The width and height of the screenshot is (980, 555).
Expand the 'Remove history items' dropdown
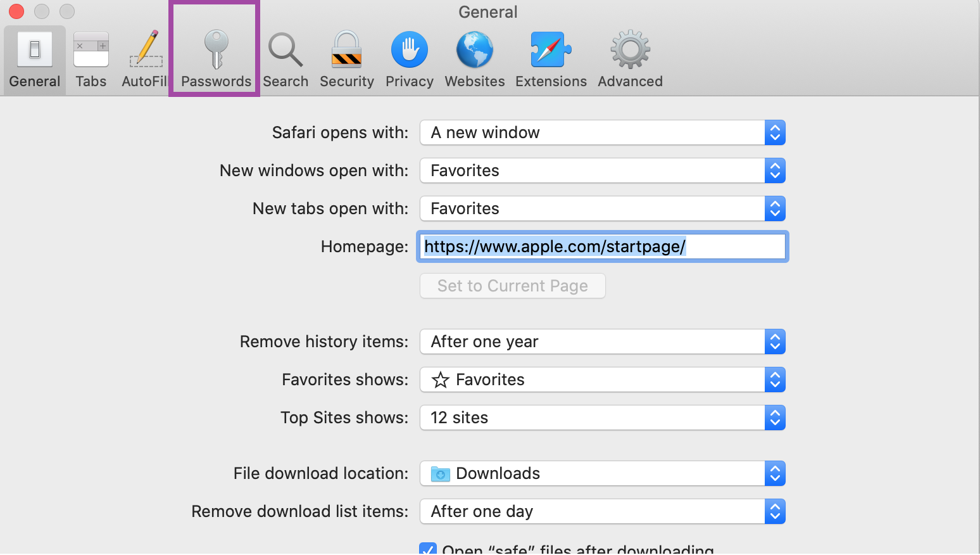pos(603,341)
